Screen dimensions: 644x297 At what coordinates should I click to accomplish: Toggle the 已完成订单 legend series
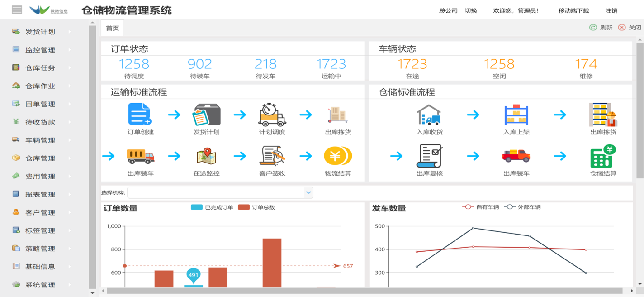212,207
